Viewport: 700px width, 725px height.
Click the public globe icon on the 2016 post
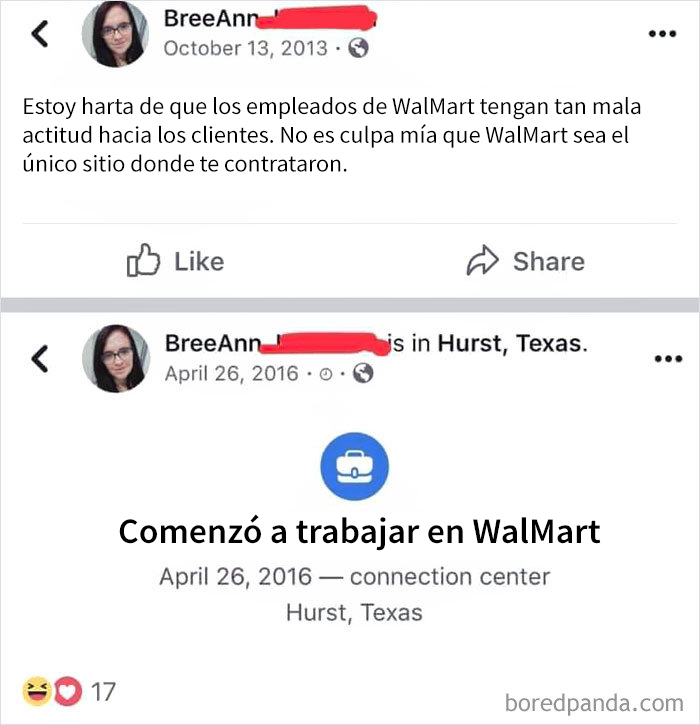coord(363,373)
